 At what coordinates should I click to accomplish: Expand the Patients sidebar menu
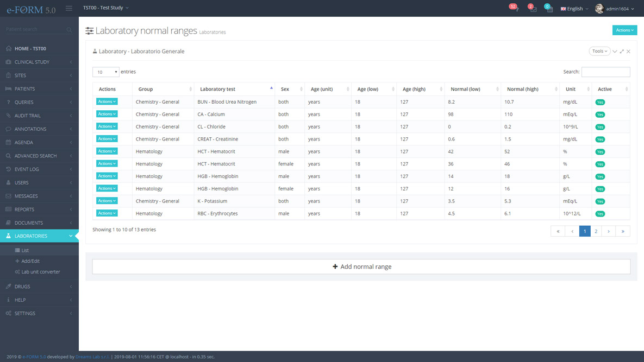click(39, 88)
